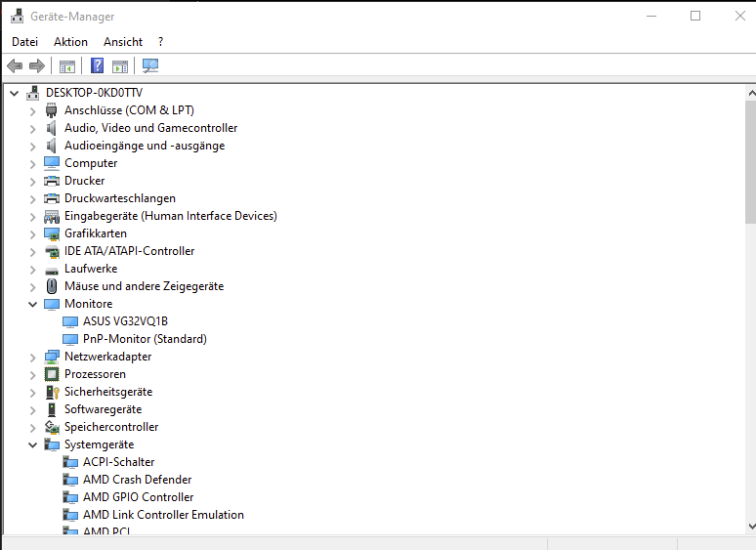The width and height of the screenshot is (756, 550).
Task: Click the scrollbar down arrow
Action: (751, 527)
